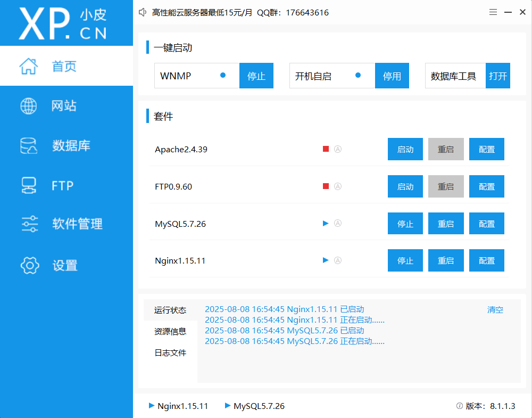Open the 数据库 (Database) sidebar section

pyautogui.click(x=66, y=145)
